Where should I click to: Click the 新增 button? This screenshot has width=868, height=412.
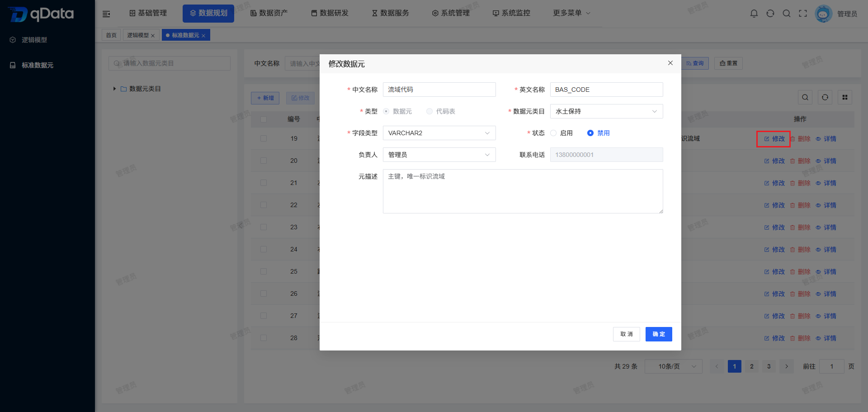coord(265,98)
